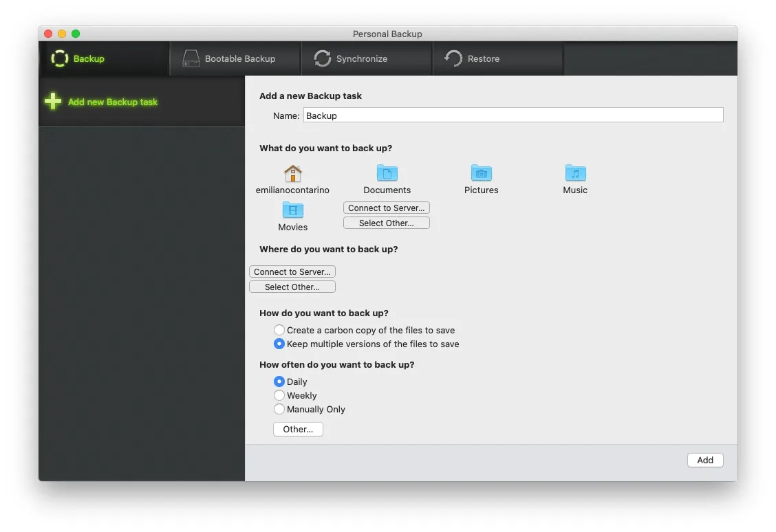776x532 pixels.
Task: Select the emilianocontarino home folder icon
Action: (292, 173)
